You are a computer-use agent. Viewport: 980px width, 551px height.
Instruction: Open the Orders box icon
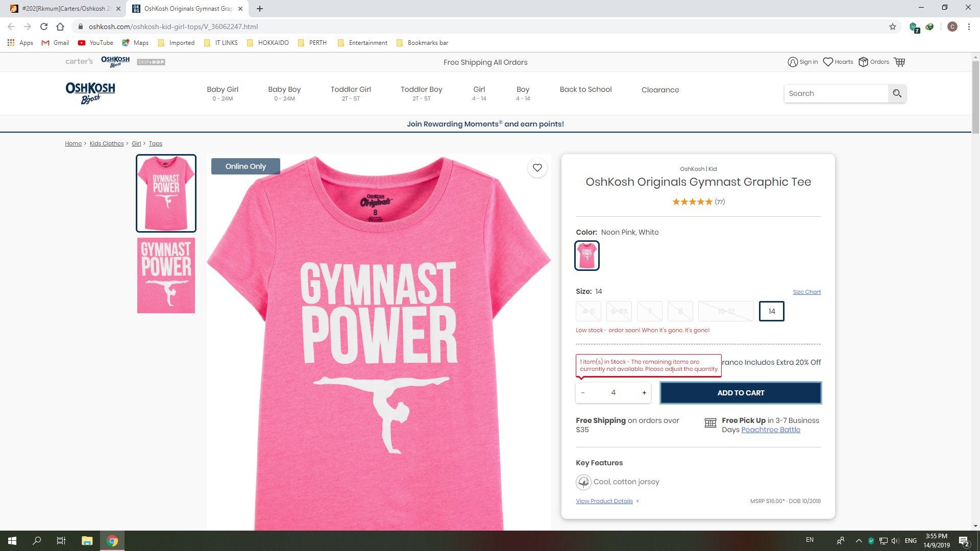(874, 62)
